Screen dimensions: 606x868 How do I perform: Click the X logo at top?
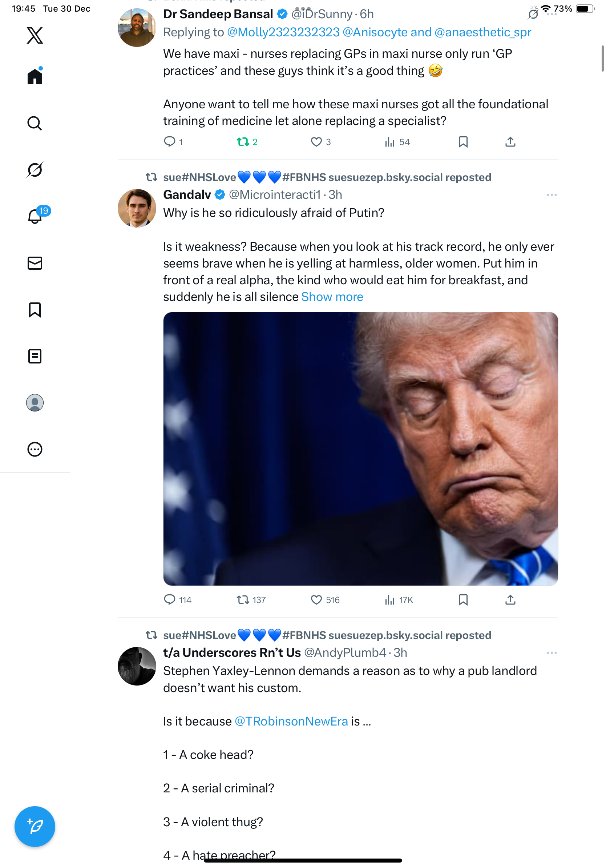tap(35, 36)
